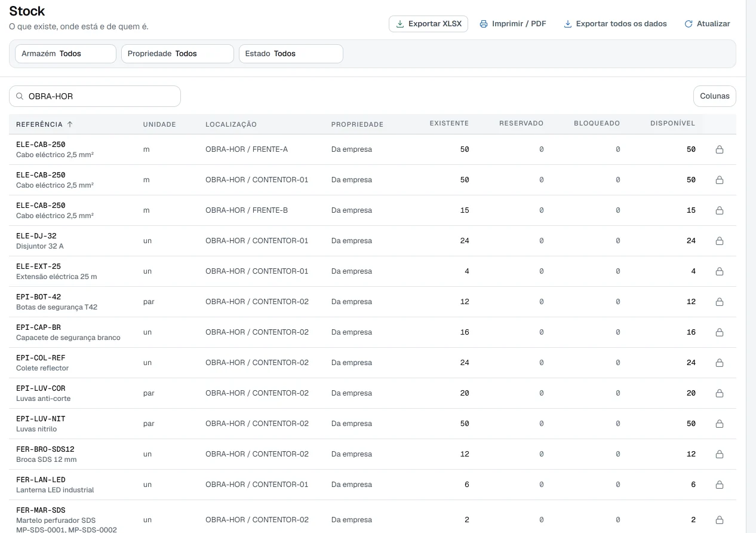The height and width of the screenshot is (533, 756).
Task: Click the 'Botas de segurança T42' text
Action: [57, 307]
